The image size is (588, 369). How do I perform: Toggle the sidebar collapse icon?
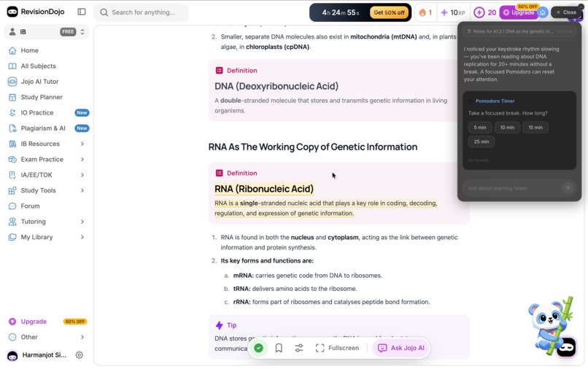pos(82,12)
